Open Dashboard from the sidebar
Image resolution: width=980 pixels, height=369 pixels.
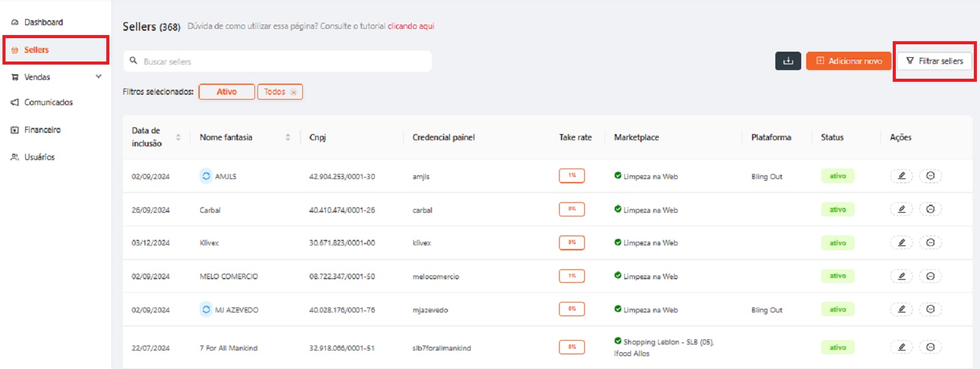pyautogui.click(x=43, y=22)
